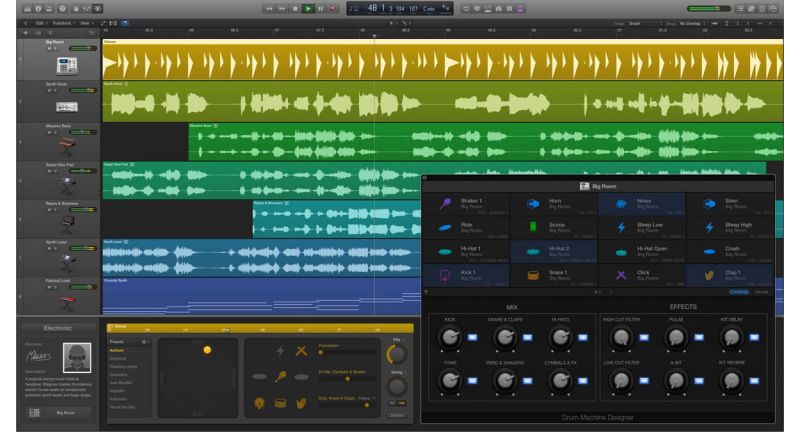
Task: Open the View menu in Tracks area
Action: click(86, 23)
